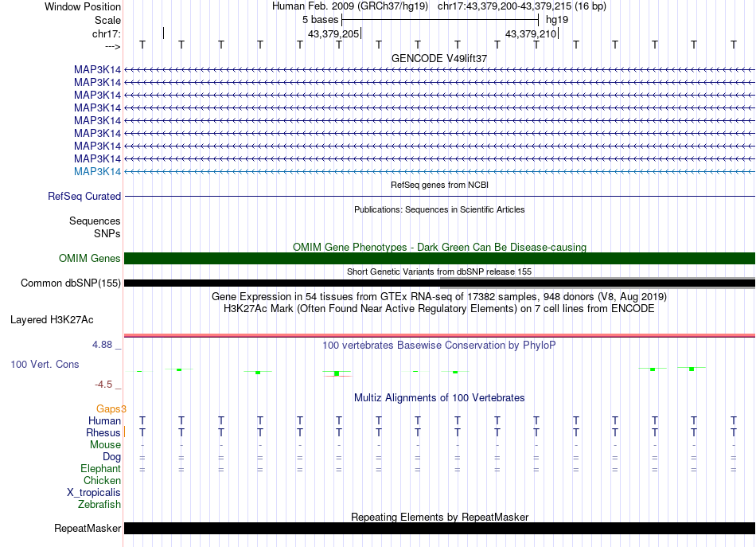Open 'Publications: Sequences in Scientific Articles' title

coord(439,209)
